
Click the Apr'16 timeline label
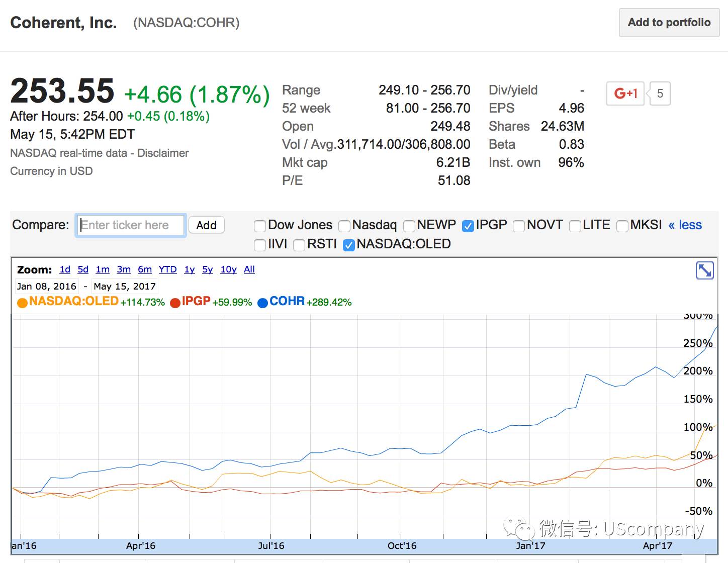pyautogui.click(x=141, y=546)
